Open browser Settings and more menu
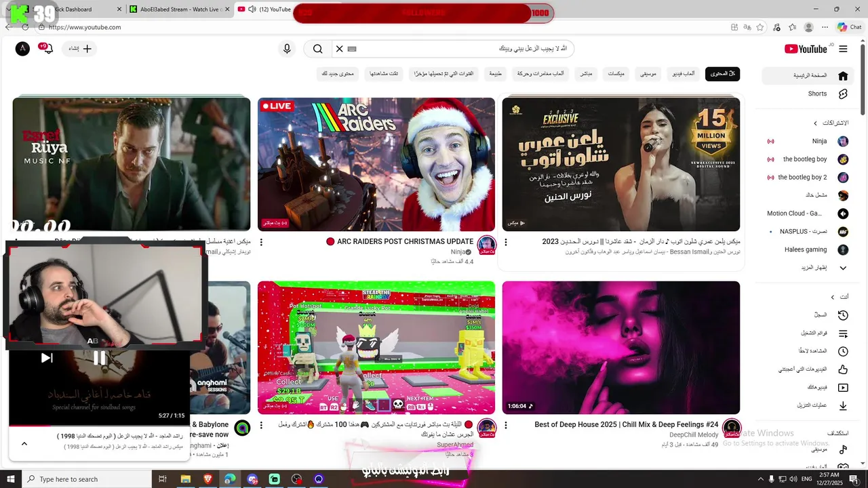868x488 pixels. click(825, 27)
